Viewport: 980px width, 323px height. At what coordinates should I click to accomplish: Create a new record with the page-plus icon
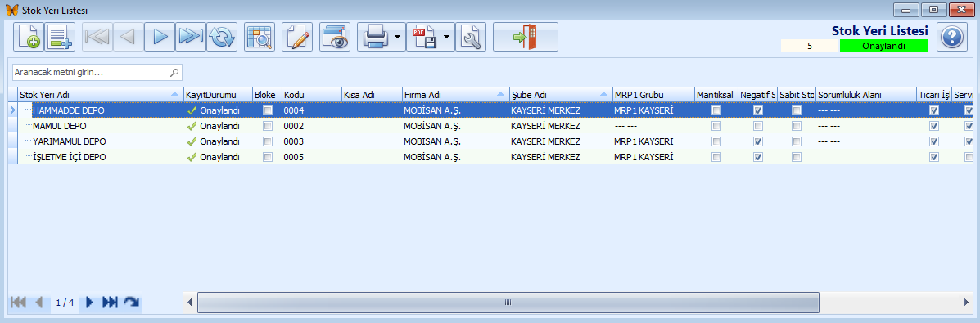[x=29, y=37]
